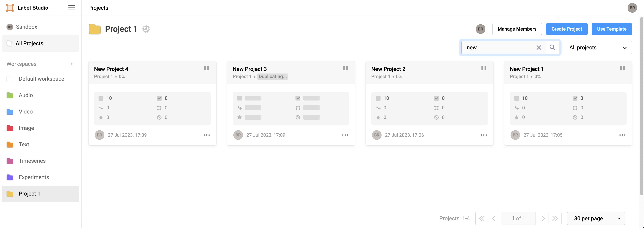This screenshot has height=228, width=644.
Task: Expand the All projects filter dropdown
Action: [597, 48]
